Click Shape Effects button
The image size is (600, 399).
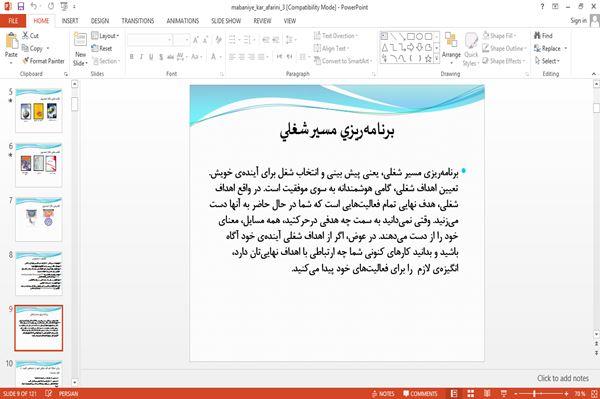[504, 61]
